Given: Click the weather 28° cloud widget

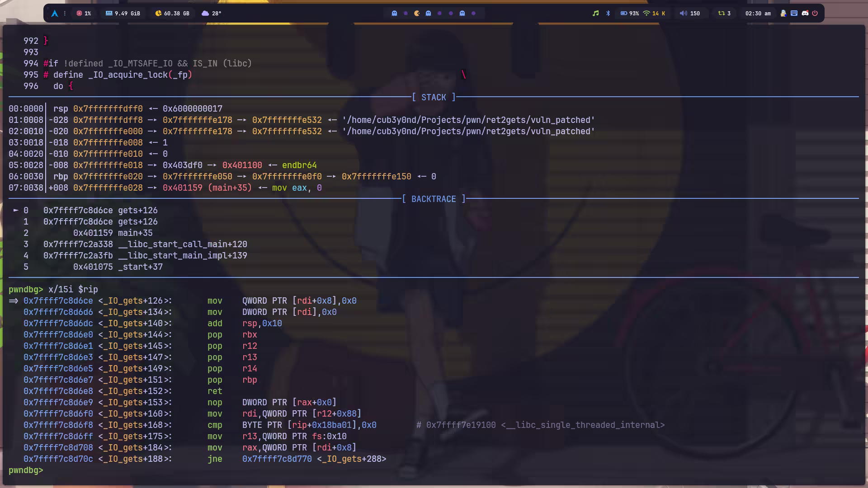Looking at the screenshot, I should coord(211,14).
